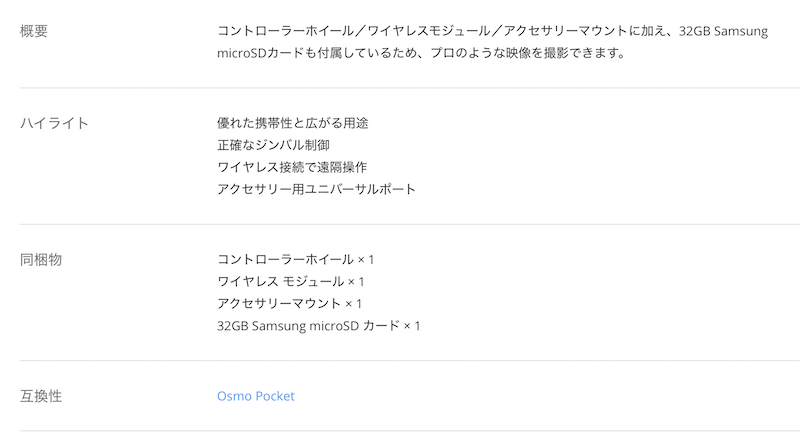Click the divider line above the 互換性 row

(x=410, y=360)
